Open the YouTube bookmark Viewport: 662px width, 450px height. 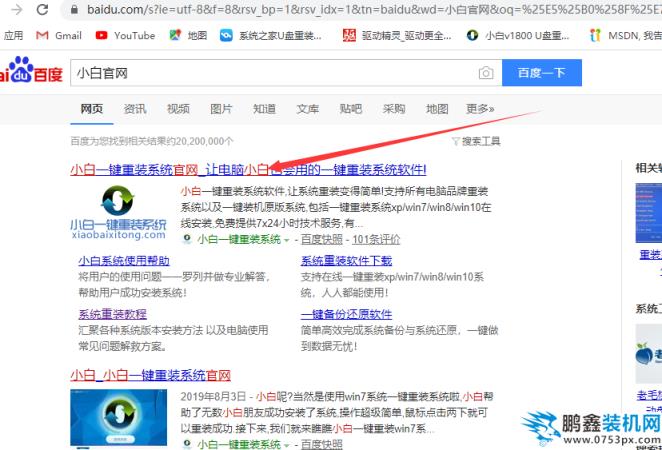click(x=125, y=35)
